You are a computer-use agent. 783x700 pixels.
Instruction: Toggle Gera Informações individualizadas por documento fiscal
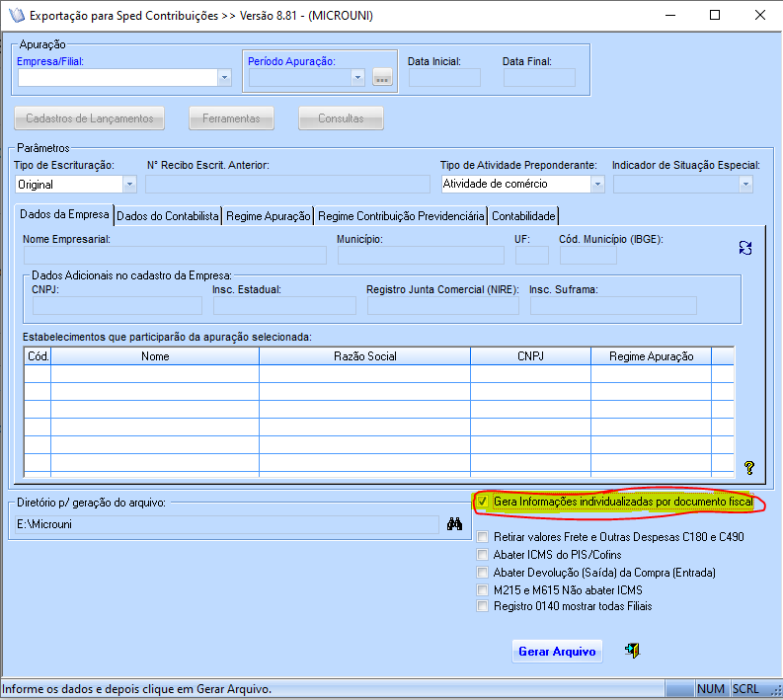[482, 503]
